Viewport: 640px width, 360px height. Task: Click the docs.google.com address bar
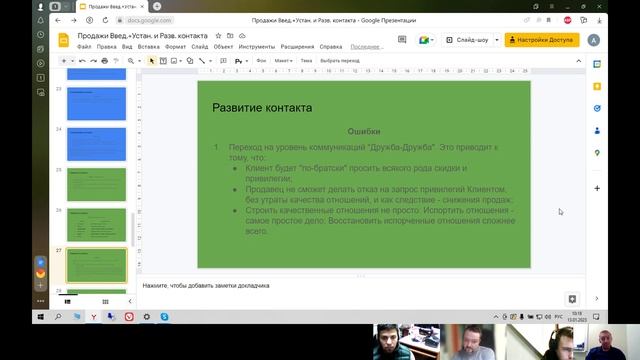[149, 20]
